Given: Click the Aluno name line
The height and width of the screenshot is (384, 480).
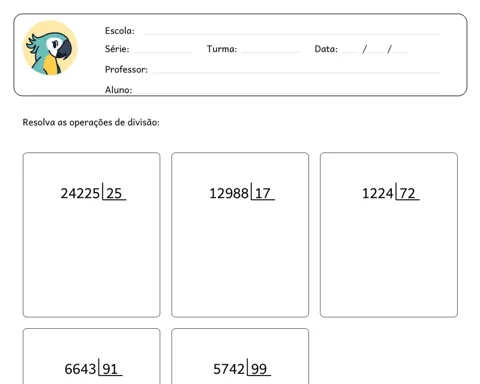Looking at the screenshot, I should pyautogui.click(x=288, y=92).
